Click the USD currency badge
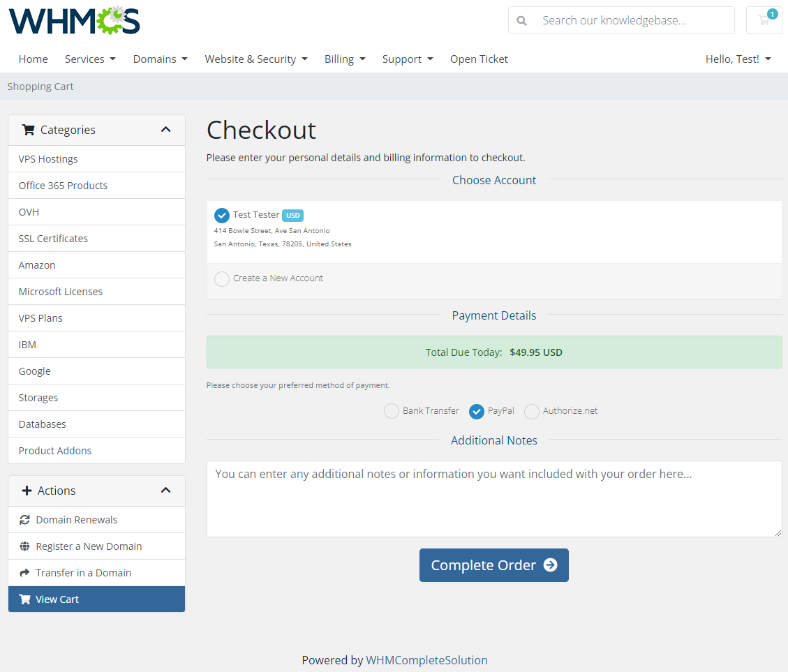 (x=292, y=215)
